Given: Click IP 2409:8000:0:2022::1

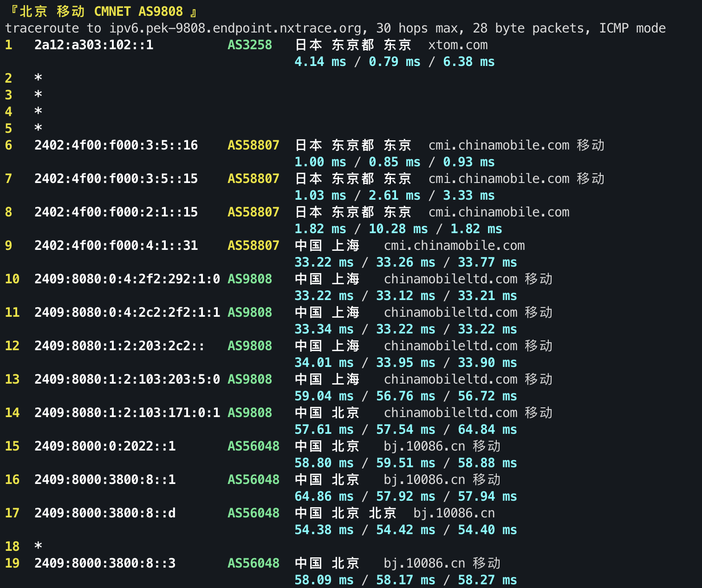Looking at the screenshot, I should click(105, 446).
